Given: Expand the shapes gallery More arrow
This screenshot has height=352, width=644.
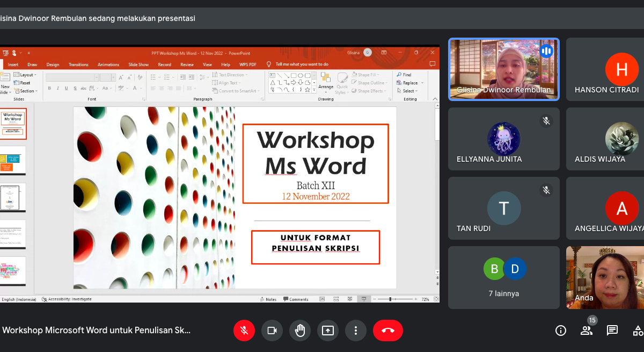Looking at the screenshot, I should (x=314, y=90).
